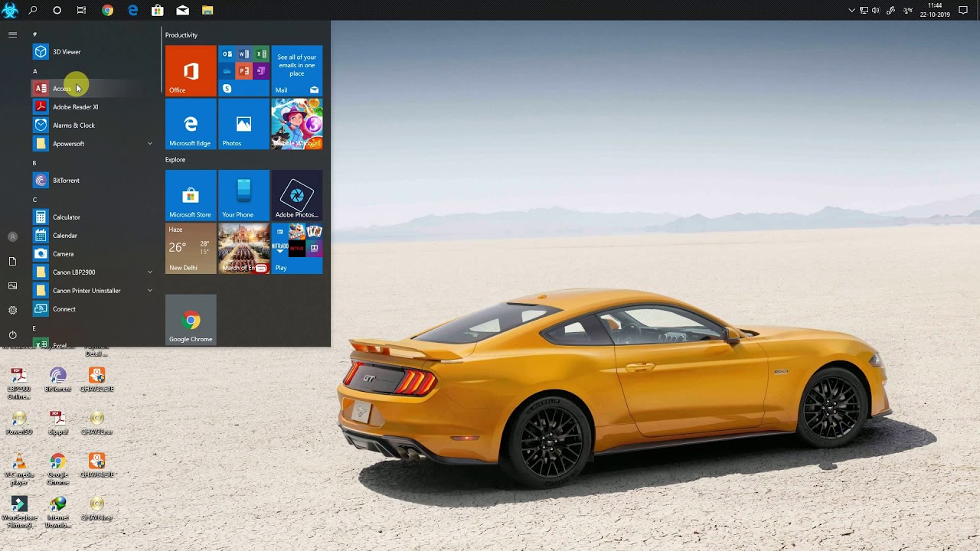Open Edge from the taskbar
Image resolution: width=980 pixels, height=551 pixels.
pos(132,10)
